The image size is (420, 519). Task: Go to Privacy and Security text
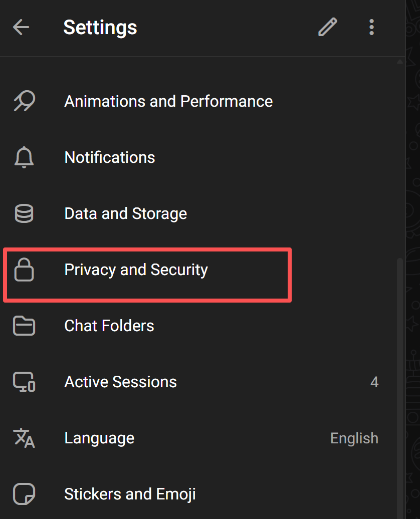coord(136,270)
